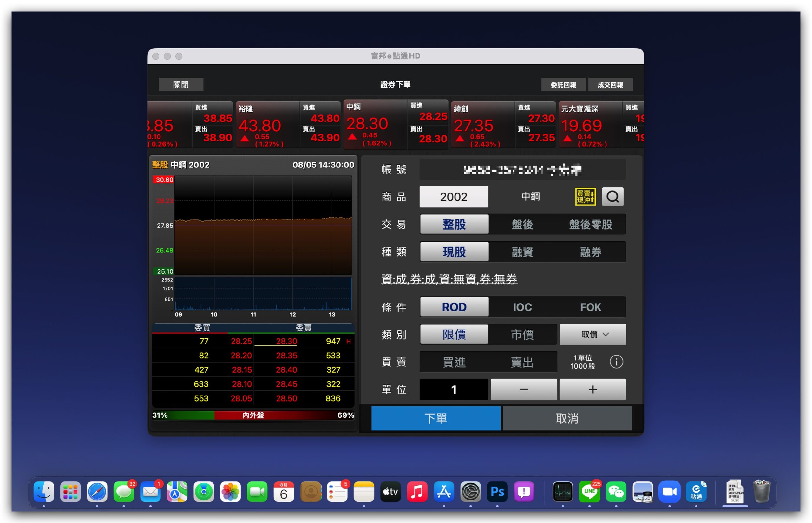Screen dimensions: 812x523
Task: Select the 中鋼 quote card
Action: point(396,124)
